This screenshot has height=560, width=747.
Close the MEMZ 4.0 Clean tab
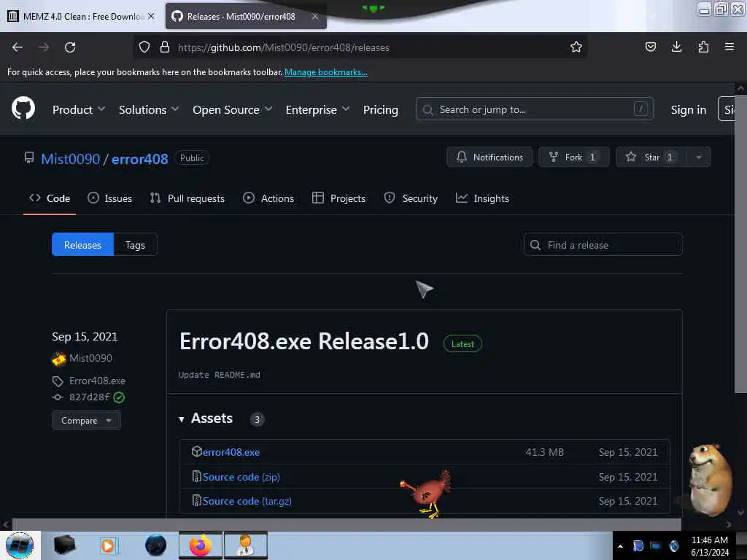(x=151, y=16)
